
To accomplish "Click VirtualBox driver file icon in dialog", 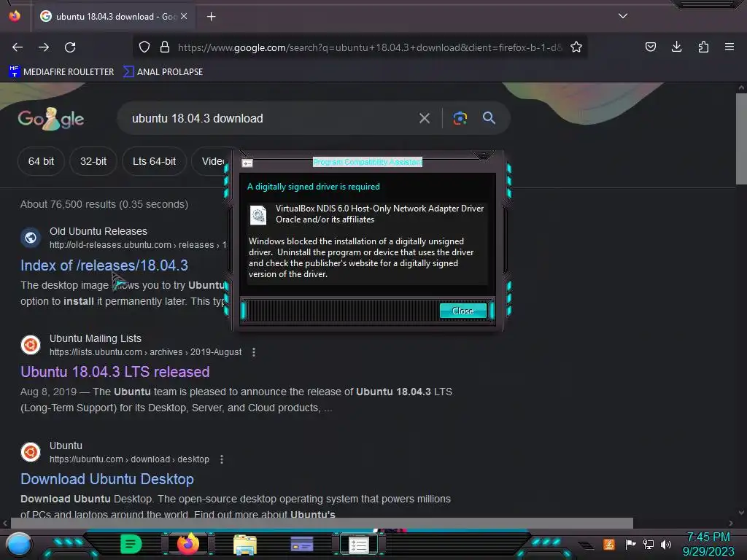I will tap(258, 215).
